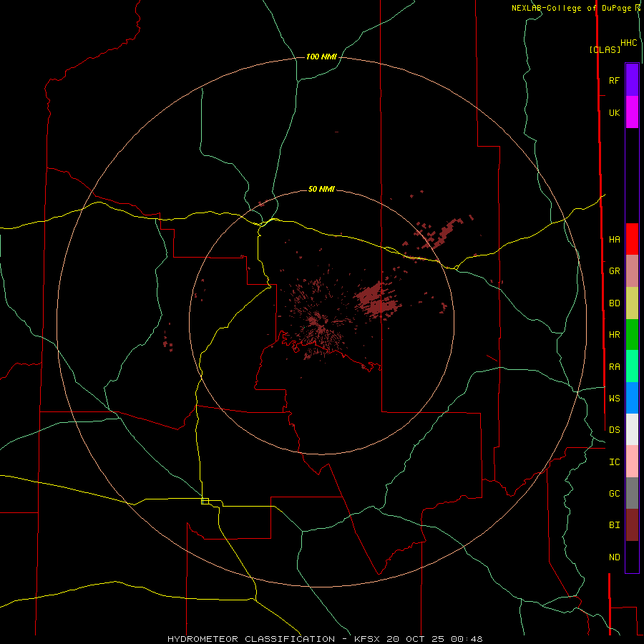Click the "GC" legend label
The width and height of the screenshot is (644, 644).
click(614, 494)
